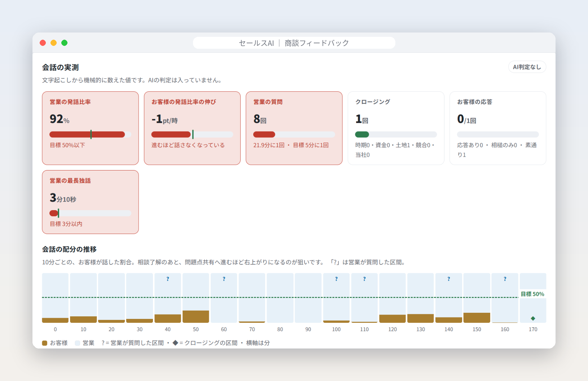Click the brown customer bar at minute 120
The width and height of the screenshot is (588, 381).
coord(392,319)
